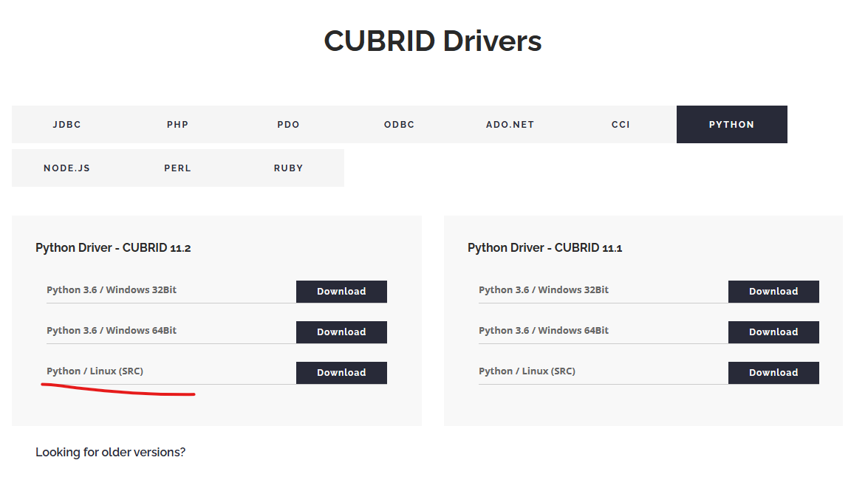The width and height of the screenshot is (868, 477).
Task: Select the PDO drivers tab
Action: tap(288, 124)
